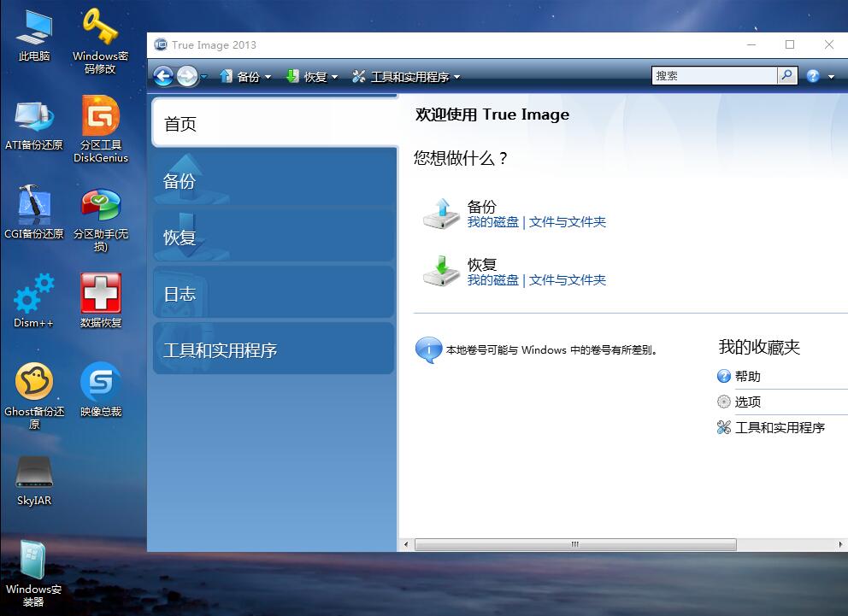Image resolution: width=848 pixels, height=616 pixels.
Task: Expand the 备份 toolbar dropdown
Action: [x=246, y=77]
